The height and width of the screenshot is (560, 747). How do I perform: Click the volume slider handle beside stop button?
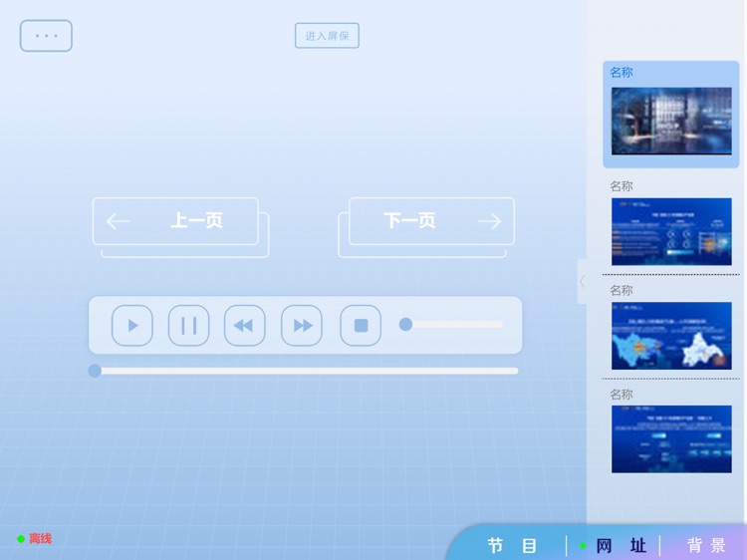point(405,325)
